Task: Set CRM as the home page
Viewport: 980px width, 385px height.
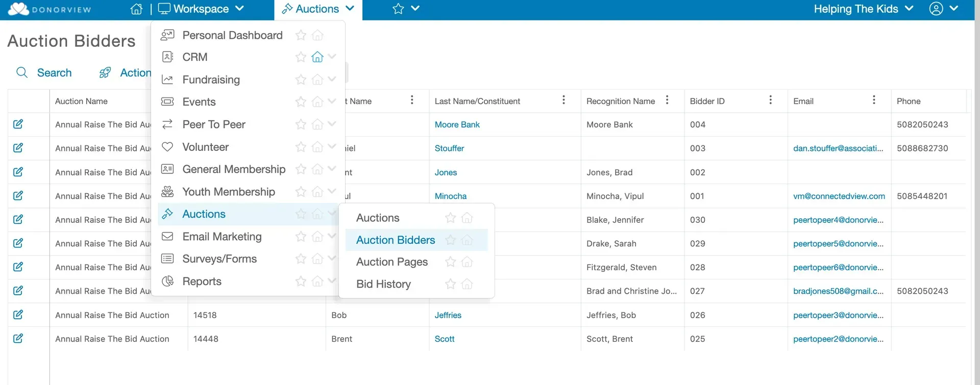Action: 317,57
